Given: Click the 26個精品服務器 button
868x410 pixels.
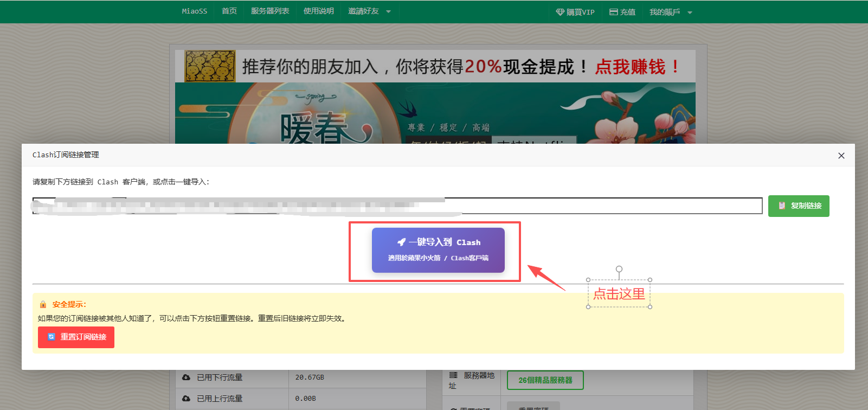Looking at the screenshot, I should [545, 380].
